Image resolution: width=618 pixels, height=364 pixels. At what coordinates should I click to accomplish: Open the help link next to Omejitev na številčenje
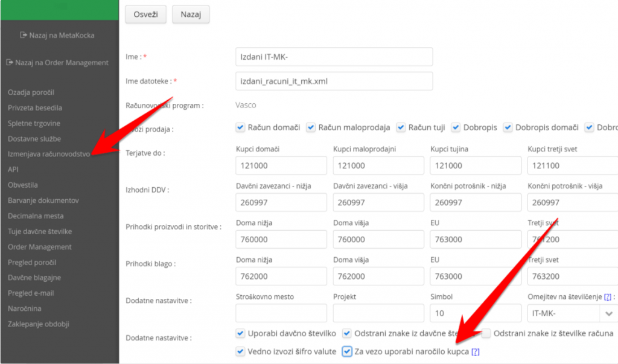coord(607,297)
